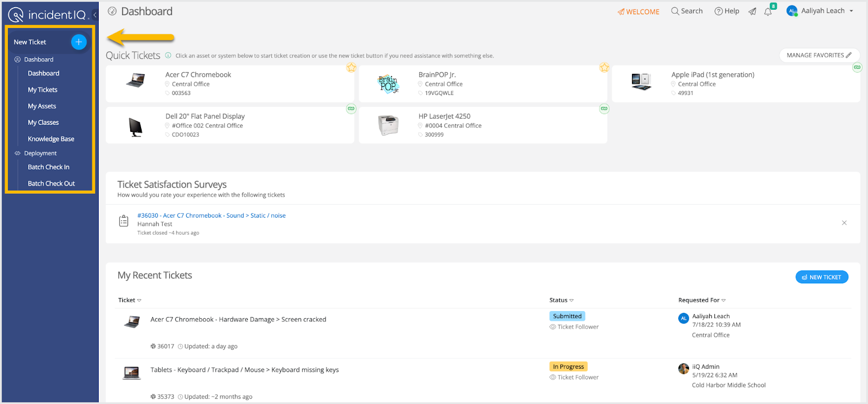Toggle favorite star on BrainPOP Jr. card

pyautogui.click(x=604, y=67)
